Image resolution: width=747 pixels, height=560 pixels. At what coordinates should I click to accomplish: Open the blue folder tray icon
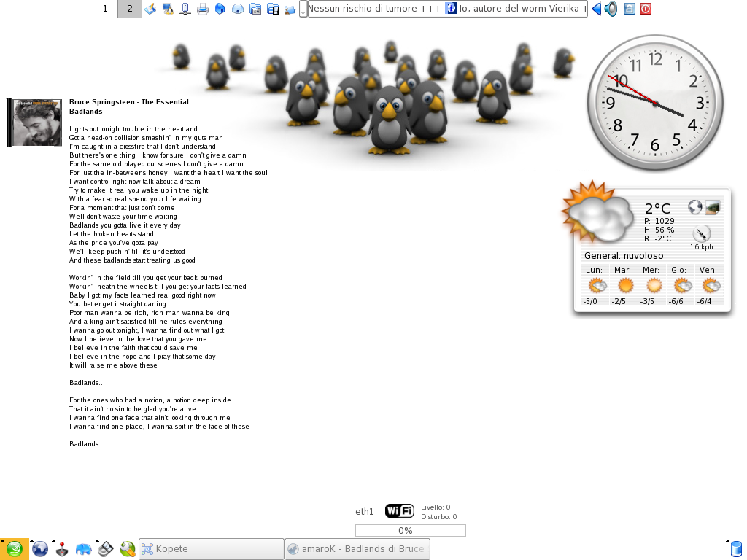coord(290,9)
